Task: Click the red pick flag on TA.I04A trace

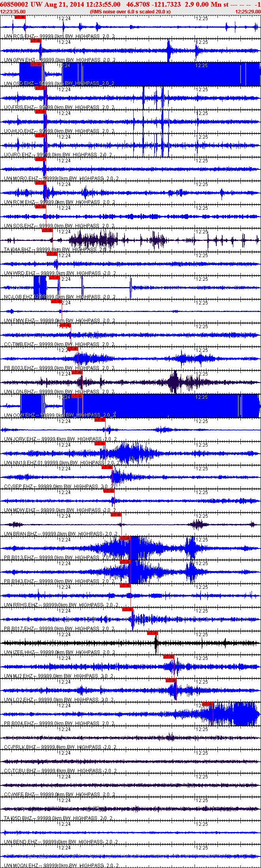Action: pos(47,230)
